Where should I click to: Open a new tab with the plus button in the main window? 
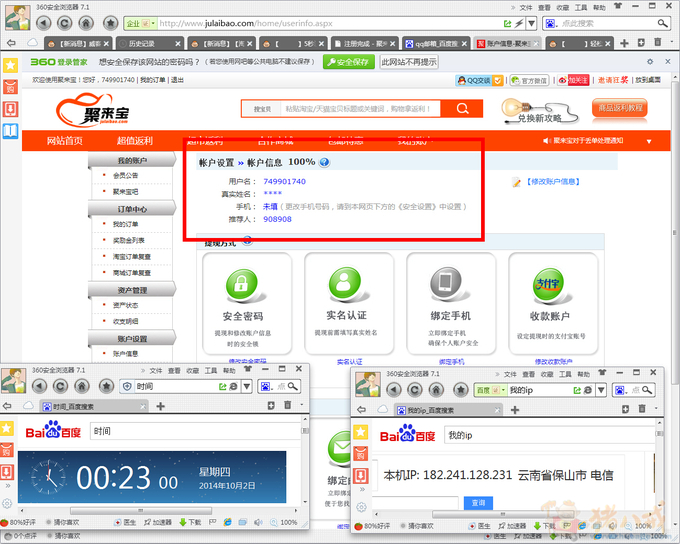[x=624, y=43]
